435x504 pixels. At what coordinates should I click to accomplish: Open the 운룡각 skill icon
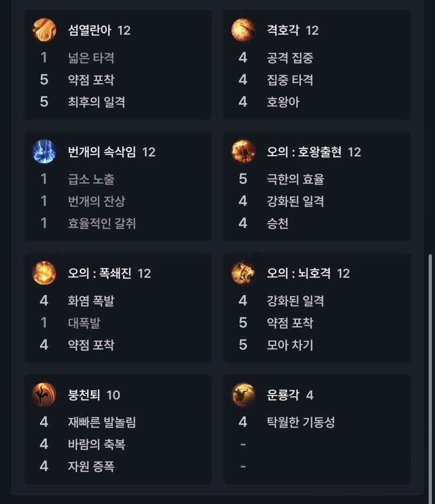[244, 395]
